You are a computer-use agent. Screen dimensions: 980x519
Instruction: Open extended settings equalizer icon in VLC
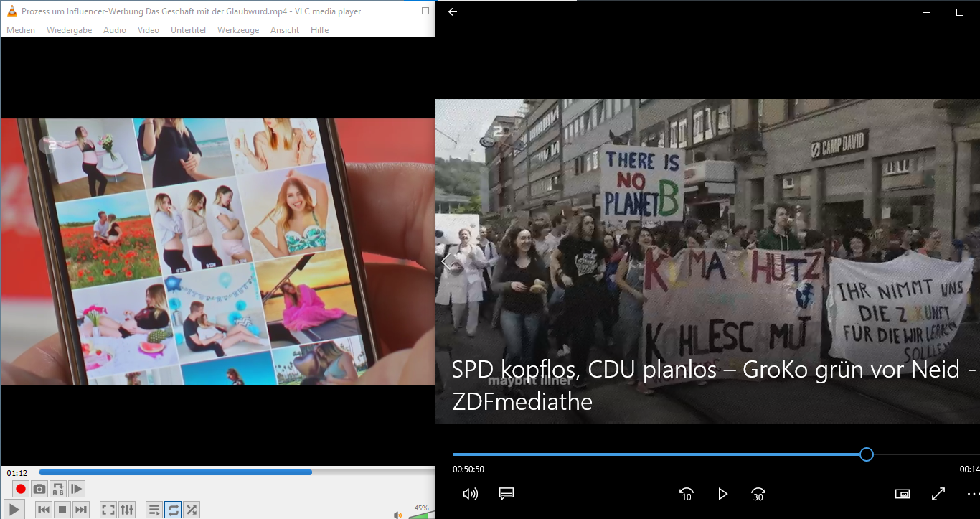(x=127, y=510)
